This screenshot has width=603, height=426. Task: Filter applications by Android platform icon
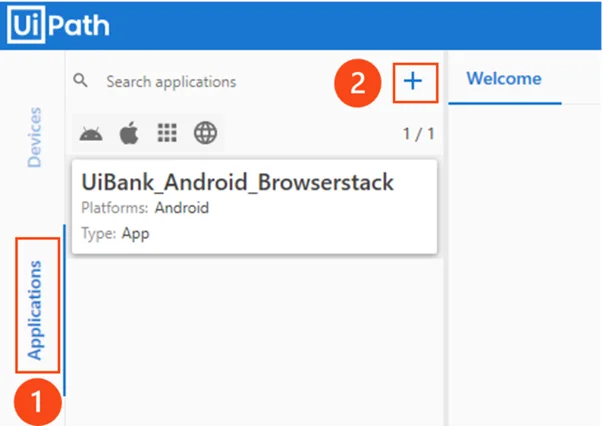[x=91, y=133]
